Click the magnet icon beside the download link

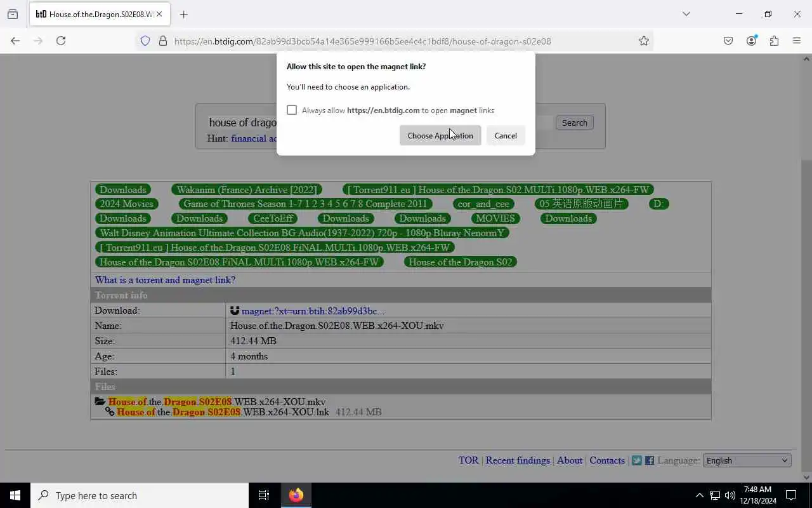pyautogui.click(x=235, y=311)
